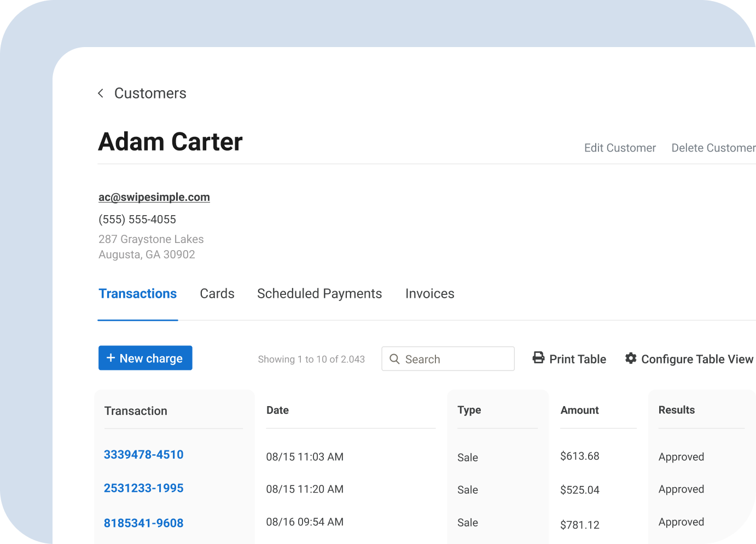Click the Edit Customer link
This screenshot has height=544, width=756.
(x=620, y=148)
